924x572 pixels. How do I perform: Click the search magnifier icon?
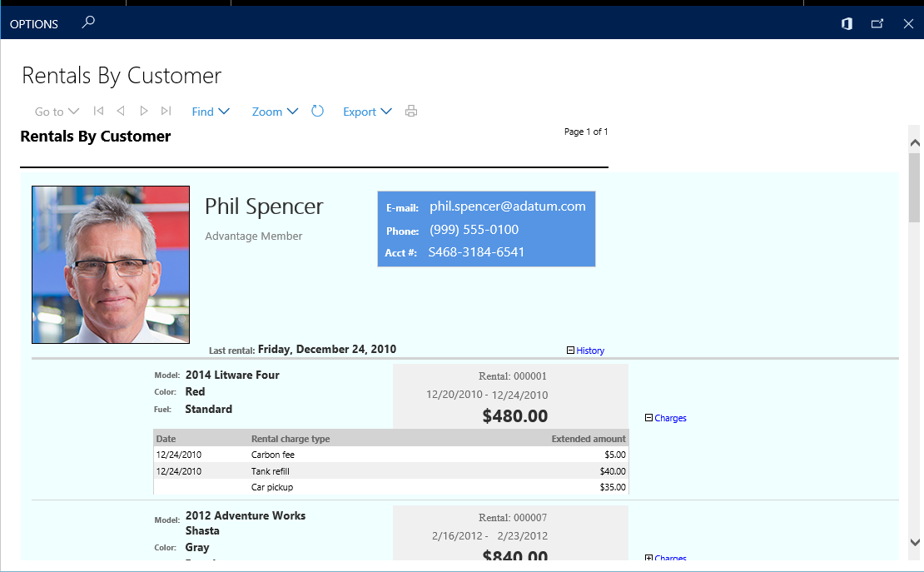click(88, 23)
